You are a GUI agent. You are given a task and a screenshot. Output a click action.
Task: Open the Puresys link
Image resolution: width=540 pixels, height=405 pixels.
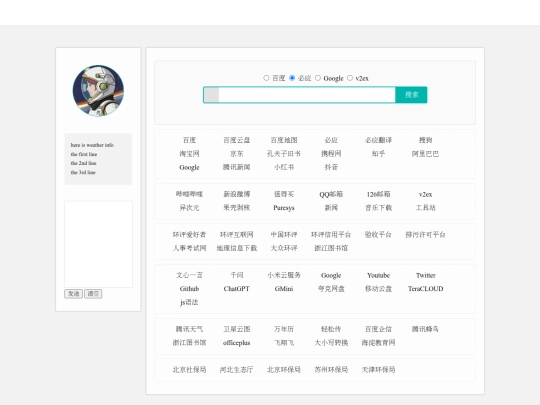284,208
